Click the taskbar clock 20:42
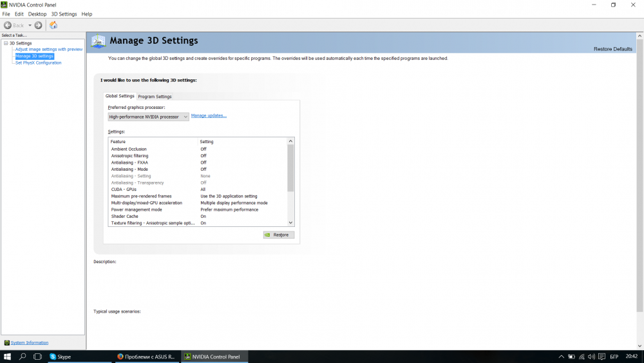This screenshot has height=363, width=644. pos(632,357)
